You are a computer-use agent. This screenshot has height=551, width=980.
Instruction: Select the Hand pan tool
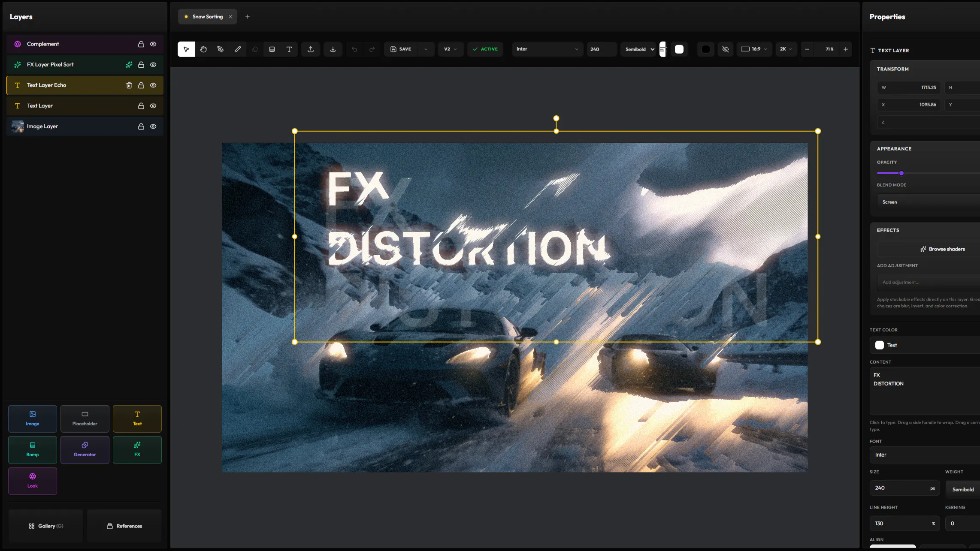(203, 49)
